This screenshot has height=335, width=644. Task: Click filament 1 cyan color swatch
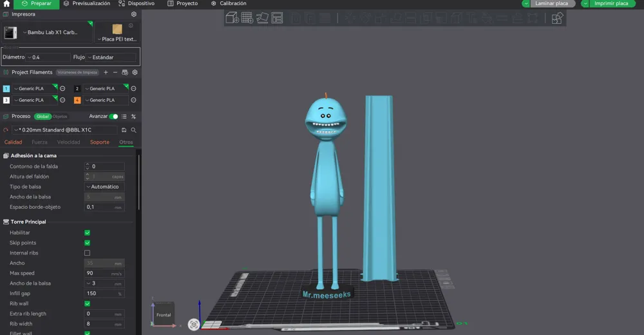coord(6,88)
